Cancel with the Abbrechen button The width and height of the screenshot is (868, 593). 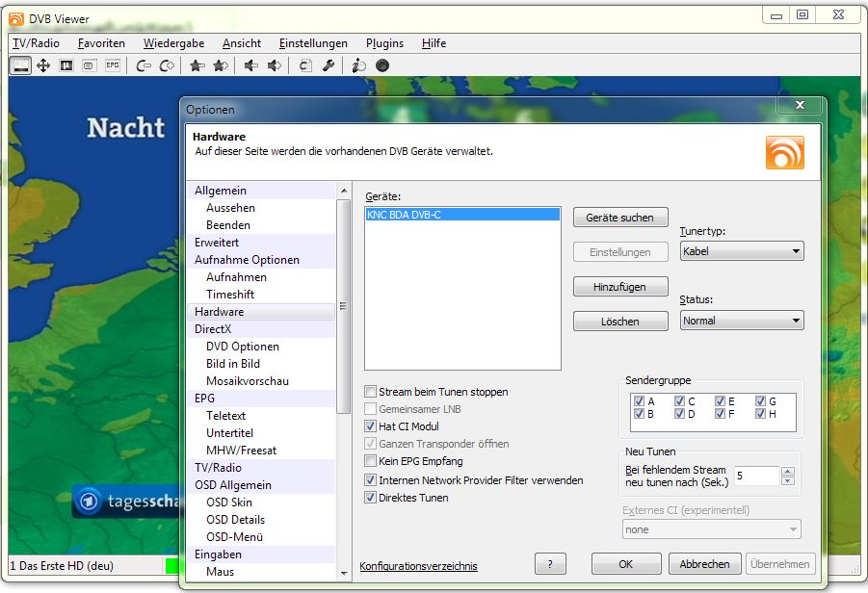tap(704, 564)
